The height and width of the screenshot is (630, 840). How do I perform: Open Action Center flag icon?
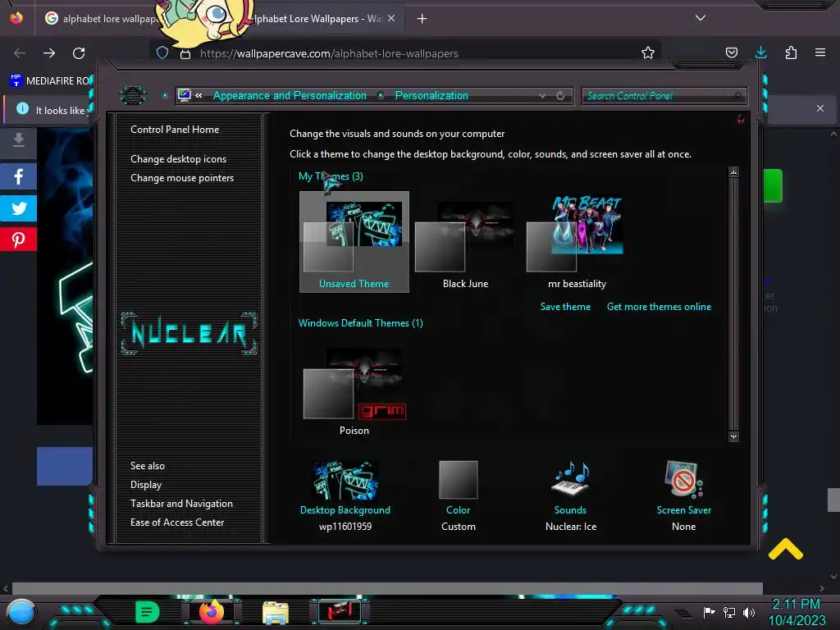click(x=709, y=612)
